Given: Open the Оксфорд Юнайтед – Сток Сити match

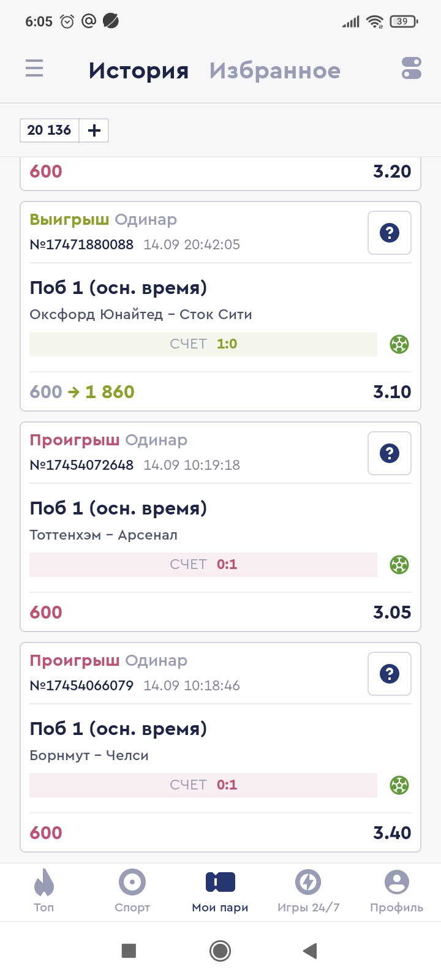Looking at the screenshot, I should tap(141, 315).
